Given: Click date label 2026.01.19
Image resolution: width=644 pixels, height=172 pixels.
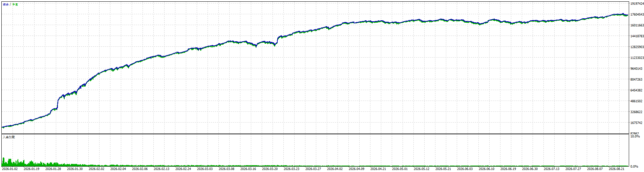Looking at the screenshot, I should 31,169.
